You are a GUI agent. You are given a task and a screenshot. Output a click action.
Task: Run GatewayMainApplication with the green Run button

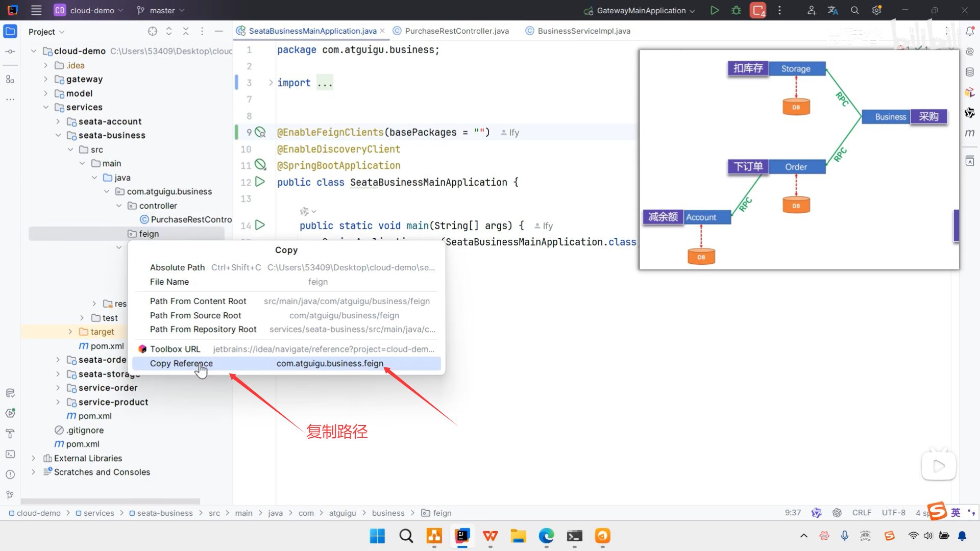pos(715,10)
